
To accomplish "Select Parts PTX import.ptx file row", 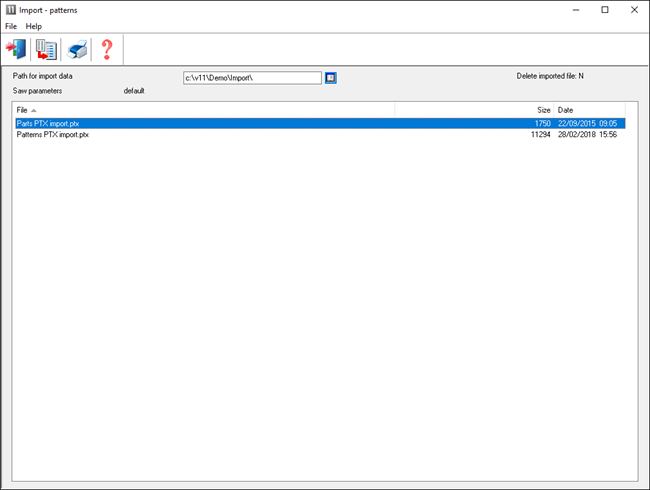I will click(48, 123).
